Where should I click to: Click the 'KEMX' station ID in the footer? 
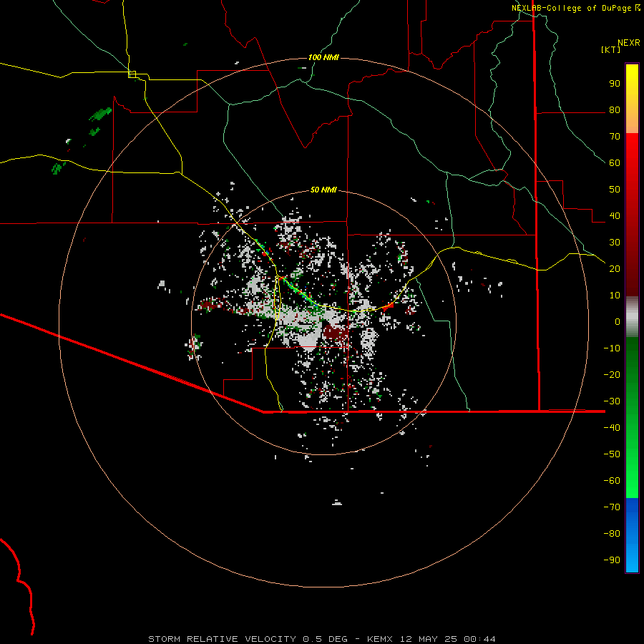(x=380, y=639)
